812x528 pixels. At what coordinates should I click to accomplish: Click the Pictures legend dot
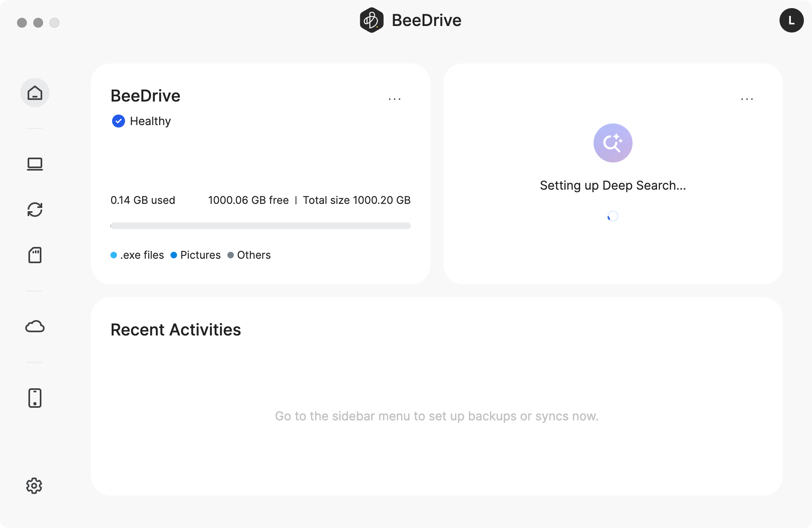(174, 255)
